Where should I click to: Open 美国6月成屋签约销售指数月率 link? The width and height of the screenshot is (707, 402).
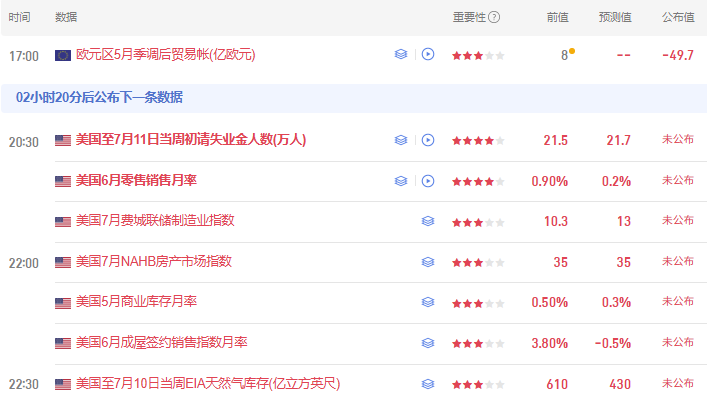click(x=161, y=343)
